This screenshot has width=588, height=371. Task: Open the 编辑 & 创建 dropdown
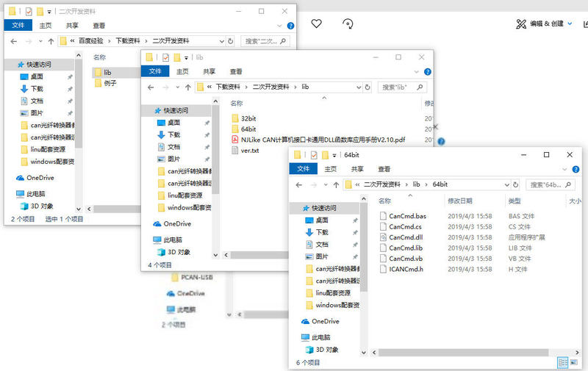click(x=544, y=24)
